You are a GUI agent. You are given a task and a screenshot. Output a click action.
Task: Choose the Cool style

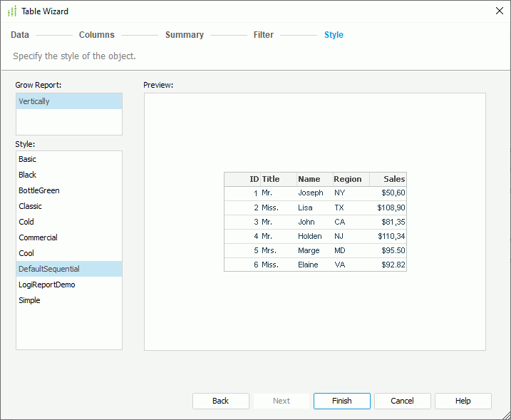[x=69, y=253]
